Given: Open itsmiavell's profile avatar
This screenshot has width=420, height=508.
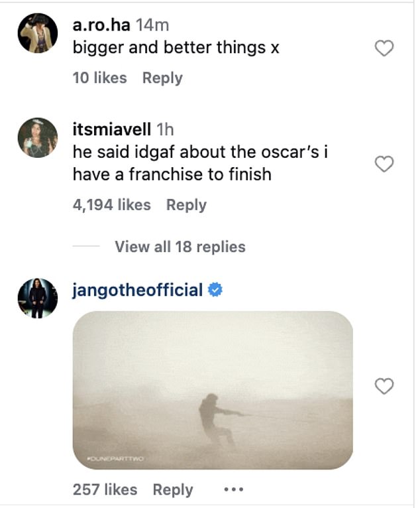Looking at the screenshot, I should (x=37, y=139).
